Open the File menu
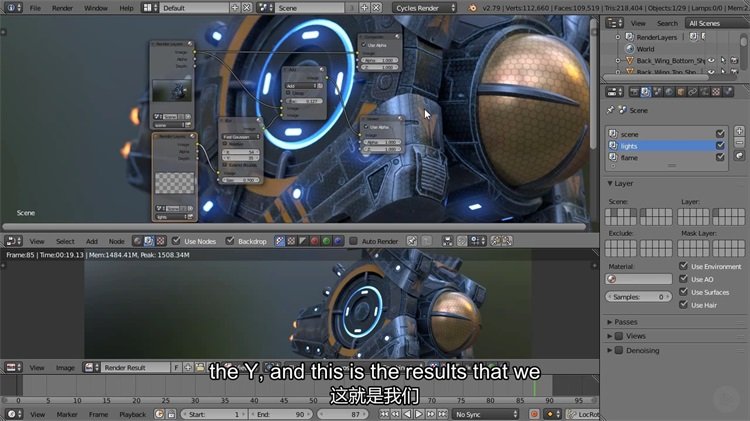Screen dimensions: 750x421 (x=35, y=8)
